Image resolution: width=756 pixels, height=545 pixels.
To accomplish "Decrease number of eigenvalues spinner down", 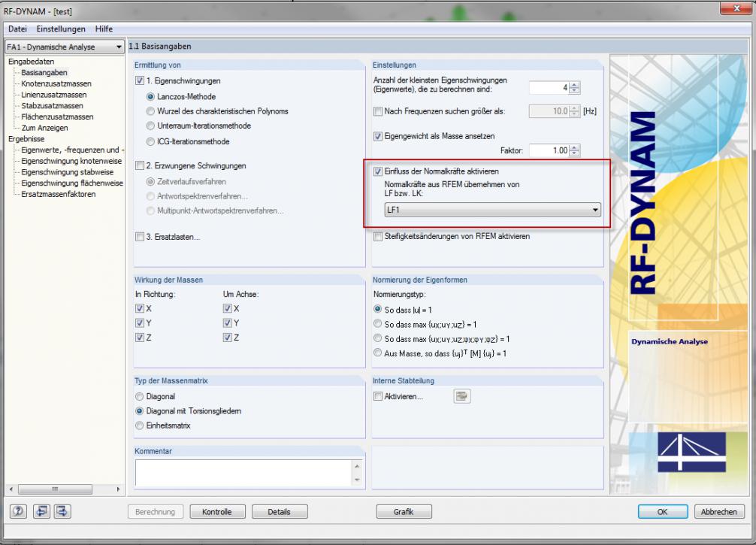I will click(574, 91).
